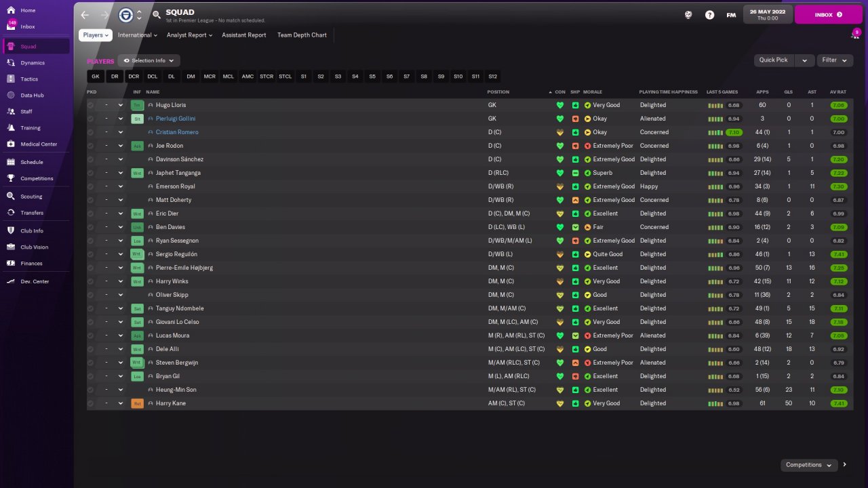Open the row chevron for Matt Doherty
Screen dimensions: 868x488
click(121, 200)
